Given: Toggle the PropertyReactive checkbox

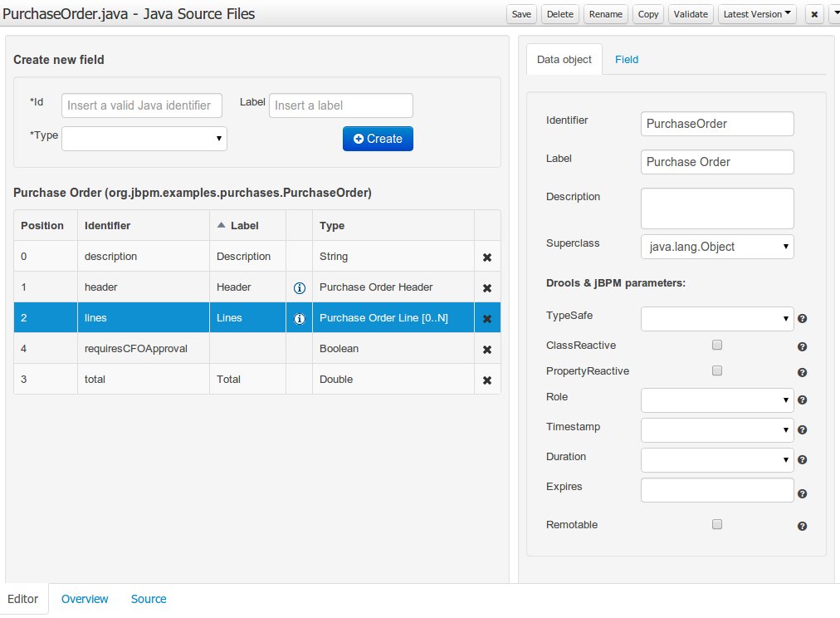Looking at the screenshot, I should coord(717,370).
